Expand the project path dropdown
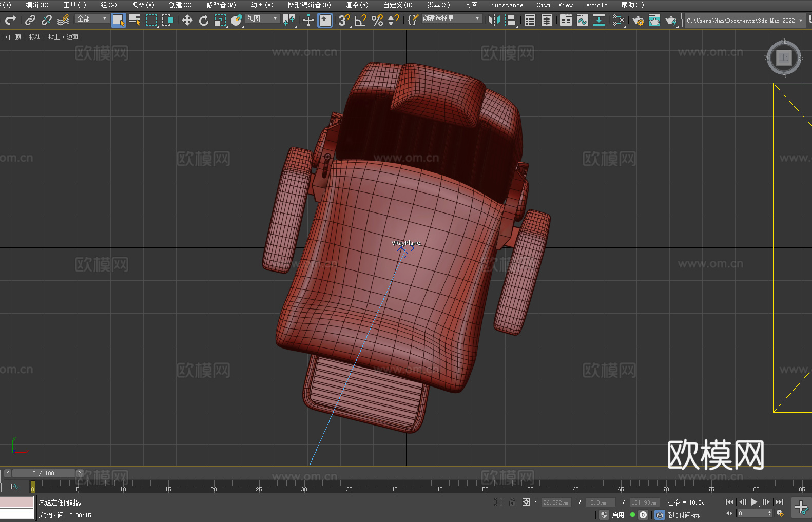812x522 pixels. point(800,21)
